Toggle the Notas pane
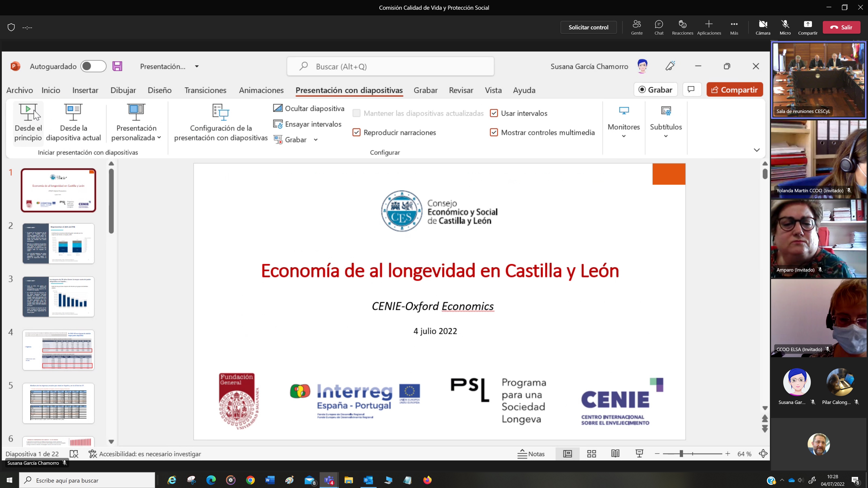The width and height of the screenshot is (868, 488). click(531, 454)
